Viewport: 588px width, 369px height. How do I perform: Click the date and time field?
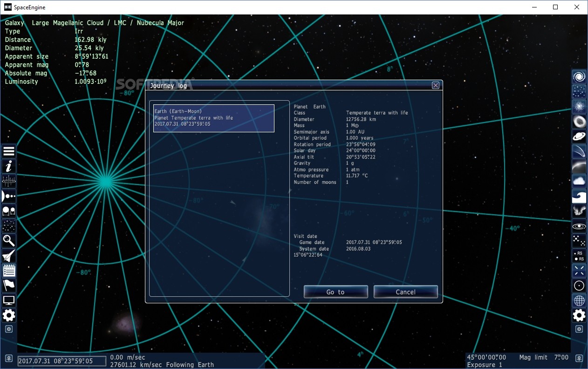(x=62, y=361)
